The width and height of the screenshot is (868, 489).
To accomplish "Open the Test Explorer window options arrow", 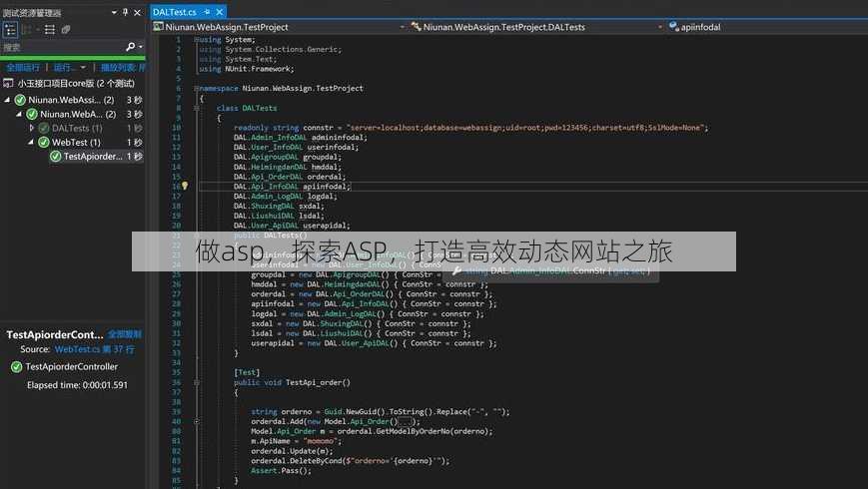I will coord(114,12).
